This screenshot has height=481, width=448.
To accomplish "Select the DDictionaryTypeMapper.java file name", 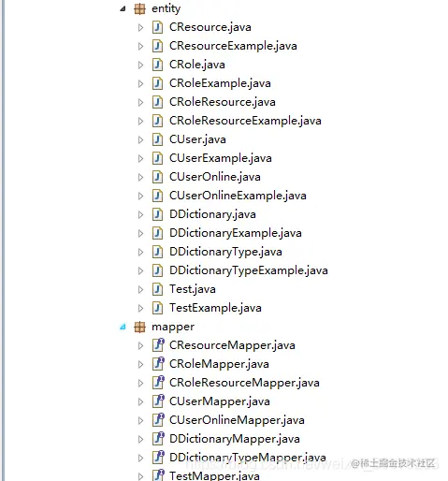I will [248, 458].
